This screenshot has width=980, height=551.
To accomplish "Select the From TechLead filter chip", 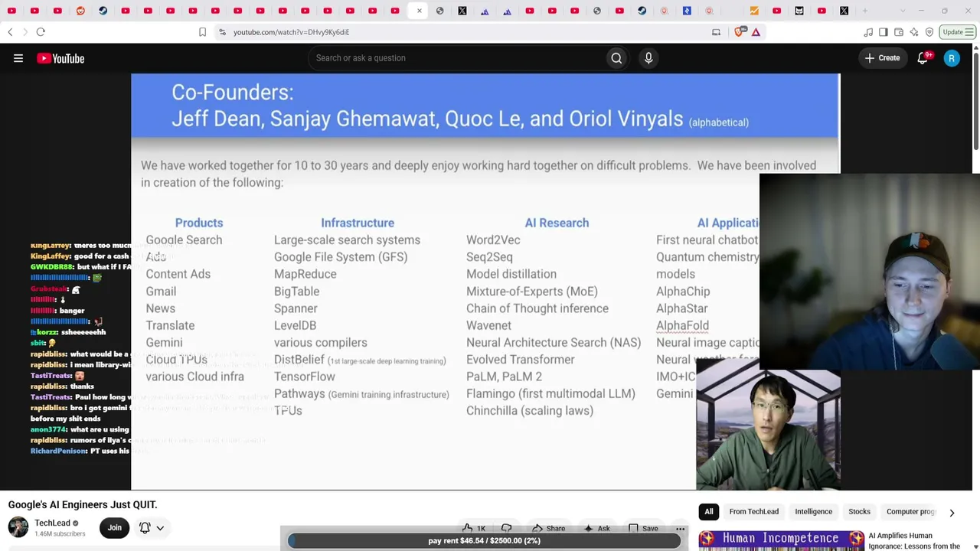I will click(x=754, y=512).
